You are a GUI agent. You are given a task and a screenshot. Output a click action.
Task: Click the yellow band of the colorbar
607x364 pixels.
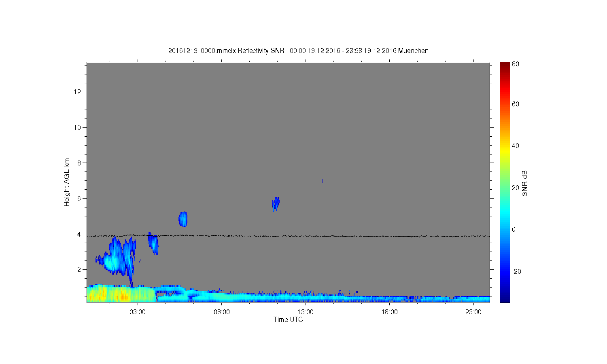(x=505, y=150)
